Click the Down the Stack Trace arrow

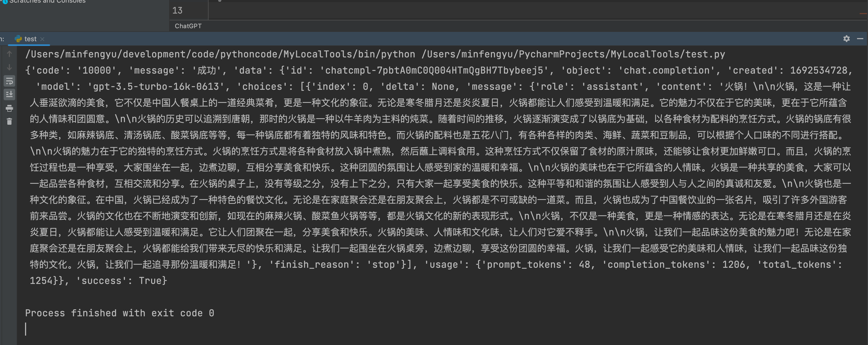pos(9,67)
